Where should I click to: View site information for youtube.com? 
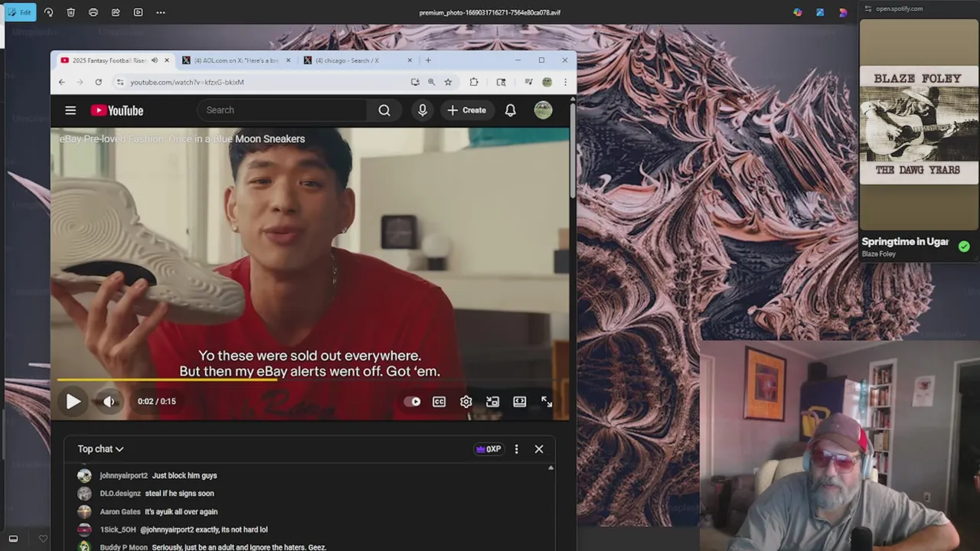click(119, 82)
